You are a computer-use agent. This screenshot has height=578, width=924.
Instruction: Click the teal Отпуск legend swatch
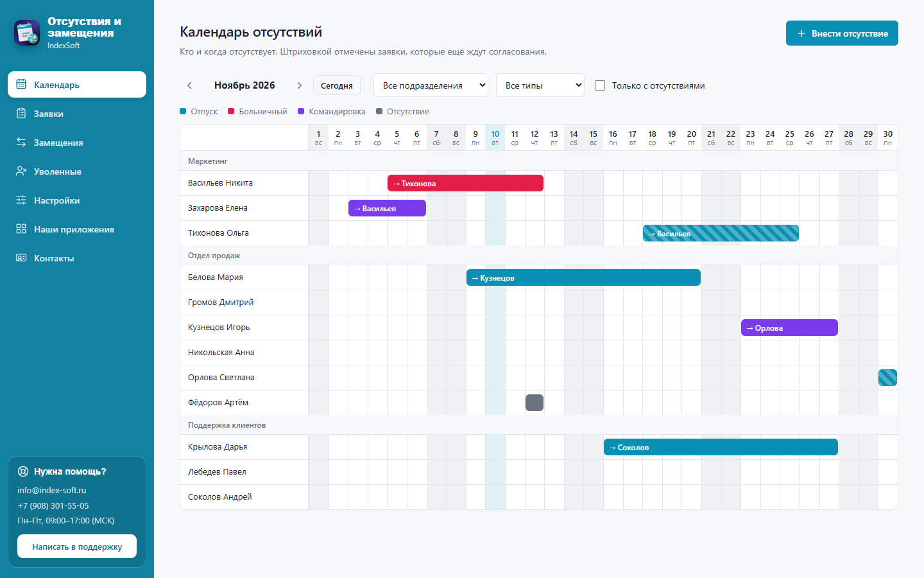tap(183, 111)
